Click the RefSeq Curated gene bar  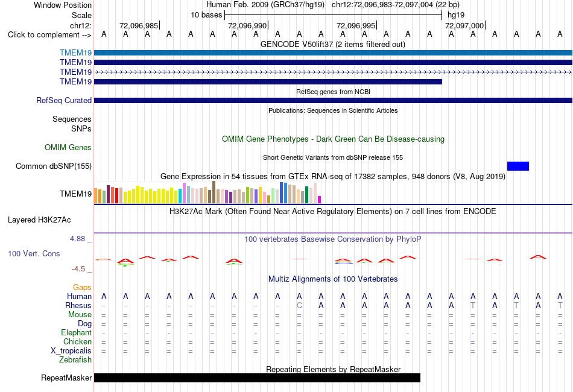point(334,101)
